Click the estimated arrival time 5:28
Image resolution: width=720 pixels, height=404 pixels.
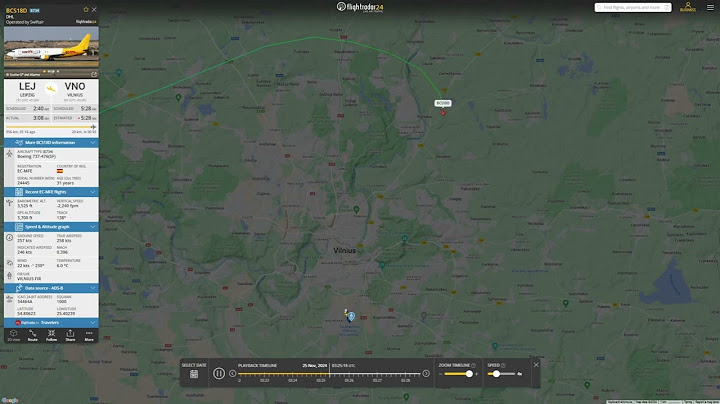[x=87, y=118]
